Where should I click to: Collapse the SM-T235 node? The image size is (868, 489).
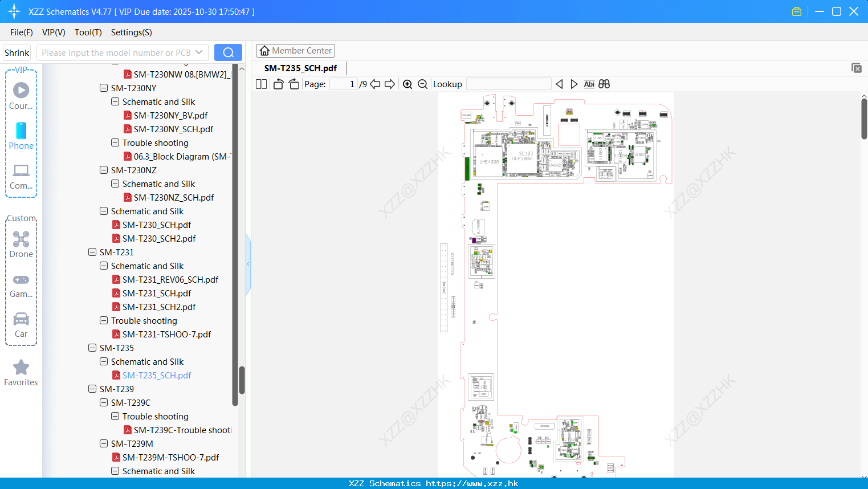(92, 348)
